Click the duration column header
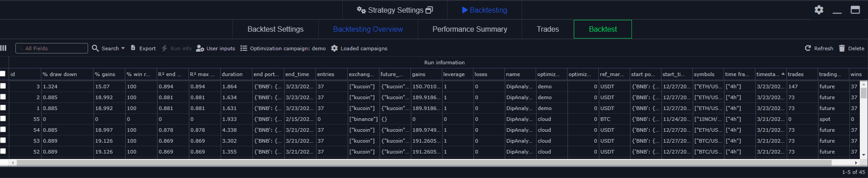This screenshot has width=868, height=178. [236, 74]
